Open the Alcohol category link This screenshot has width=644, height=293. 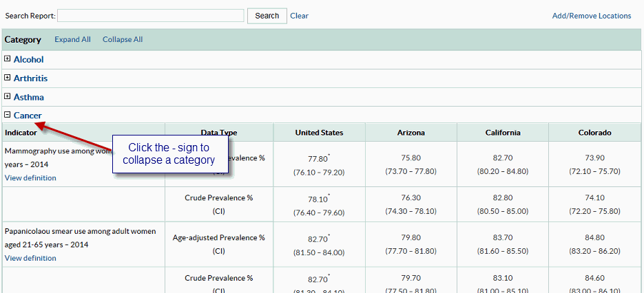click(28, 60)
